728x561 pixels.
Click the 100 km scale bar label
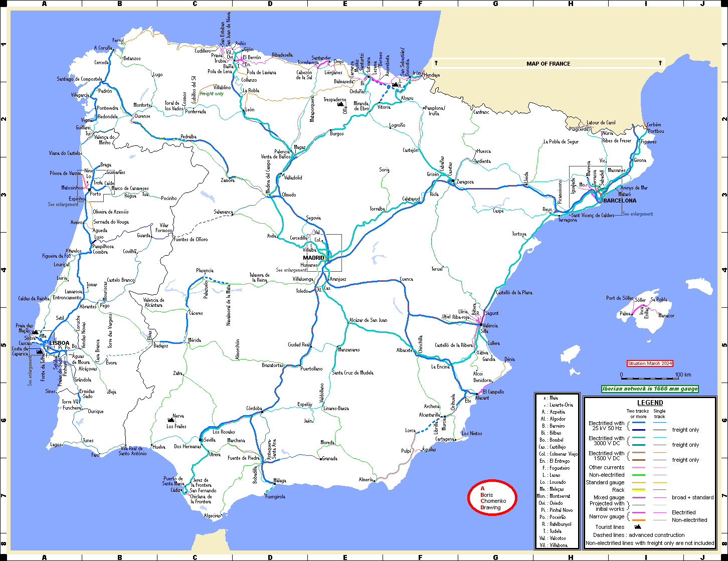tap(683, 375)
